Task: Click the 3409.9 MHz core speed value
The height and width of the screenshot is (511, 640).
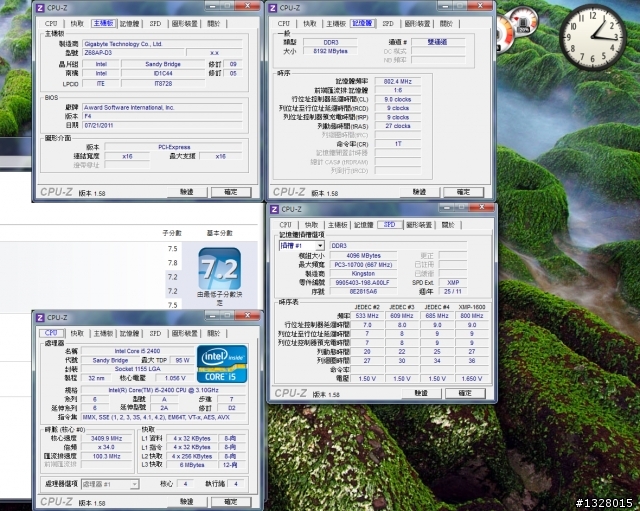Action: (107, 438)
